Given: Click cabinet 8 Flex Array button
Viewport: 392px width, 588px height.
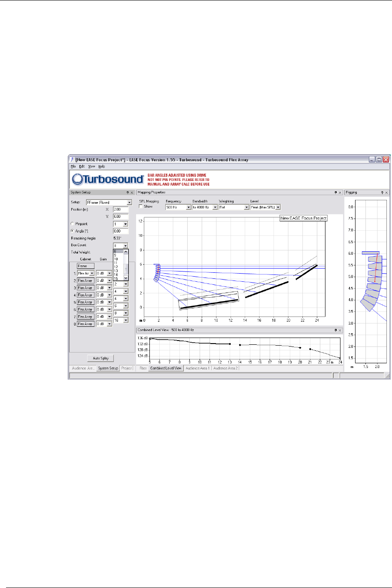Looking at the screenshot, I should (x=85, y=324).
